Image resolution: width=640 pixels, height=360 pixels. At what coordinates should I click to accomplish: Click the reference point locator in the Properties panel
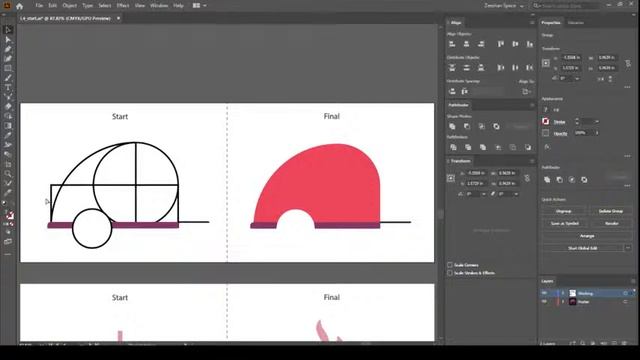point(546,63)
